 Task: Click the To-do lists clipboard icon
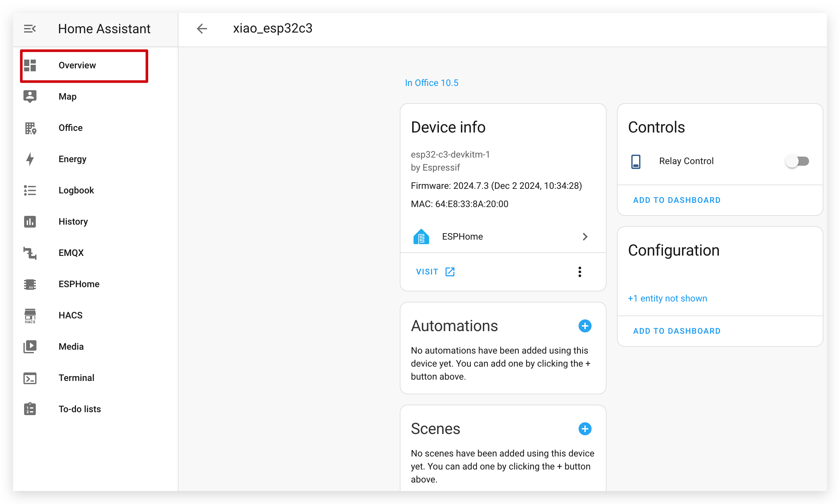pyautogui.click(x=30, y=409)
